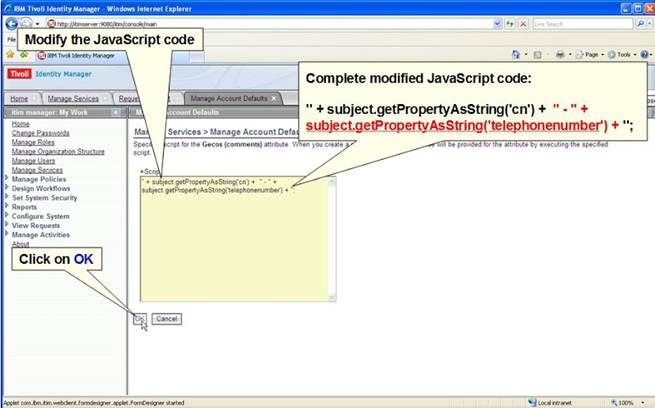Open the Manage Services sidebar link
Viewport: 655px width, 408px height.
[x=37, y=170]
